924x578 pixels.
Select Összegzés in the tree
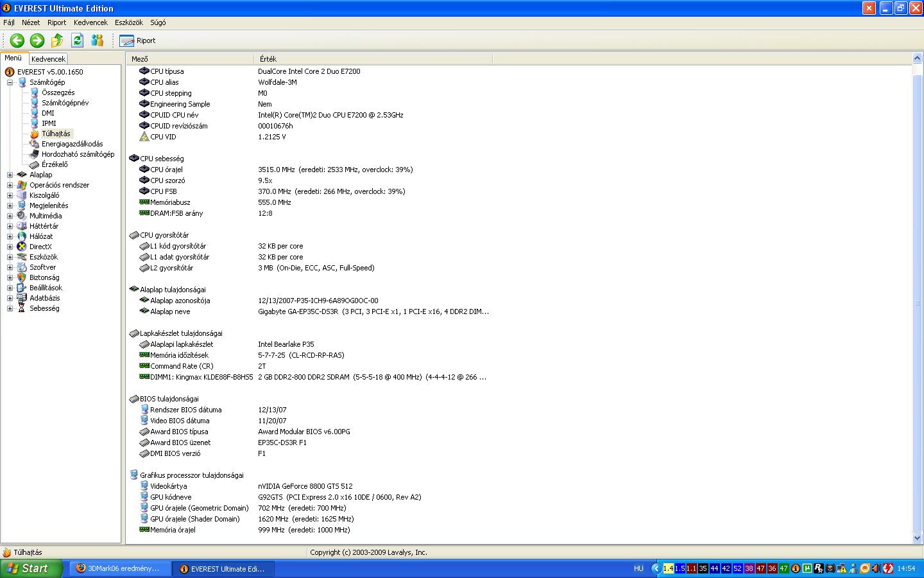[58, 92]
